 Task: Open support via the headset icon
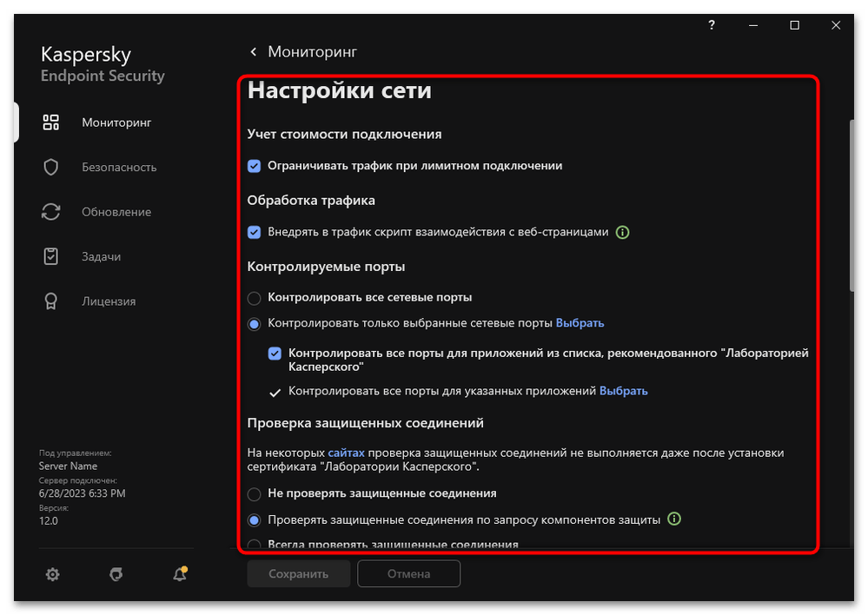(116, 574)
